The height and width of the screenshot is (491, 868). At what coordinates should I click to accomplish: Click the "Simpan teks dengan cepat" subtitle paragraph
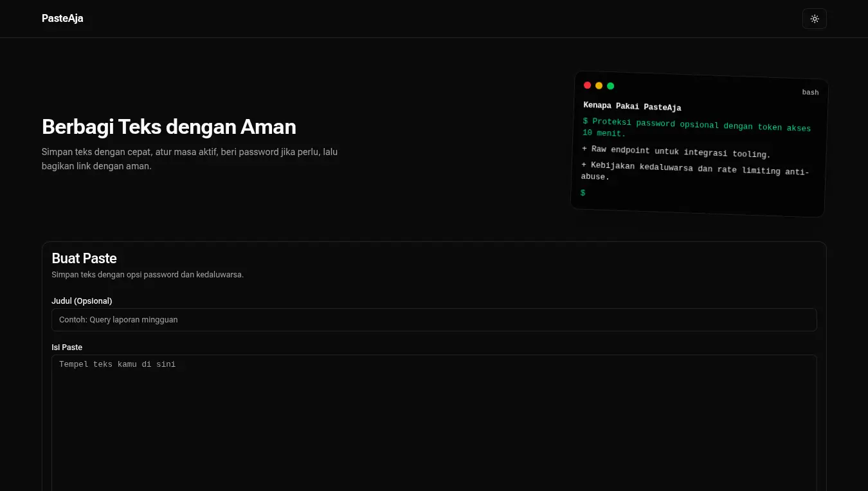(189, 159)
